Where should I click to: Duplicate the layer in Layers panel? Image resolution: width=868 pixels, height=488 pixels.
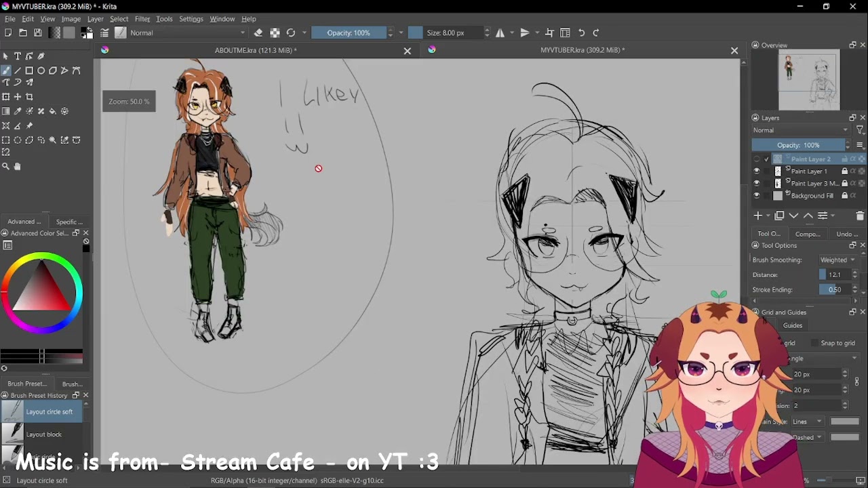[779, 216]
